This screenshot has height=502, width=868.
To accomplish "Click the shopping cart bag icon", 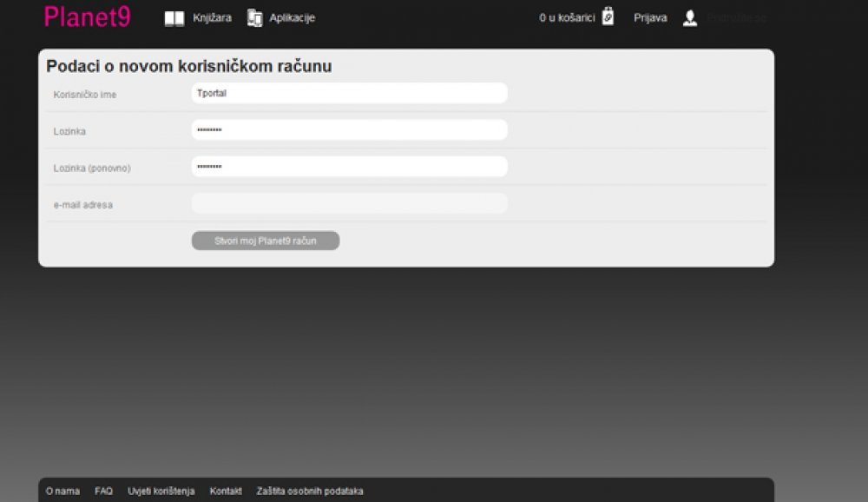I will coord(608,17).
